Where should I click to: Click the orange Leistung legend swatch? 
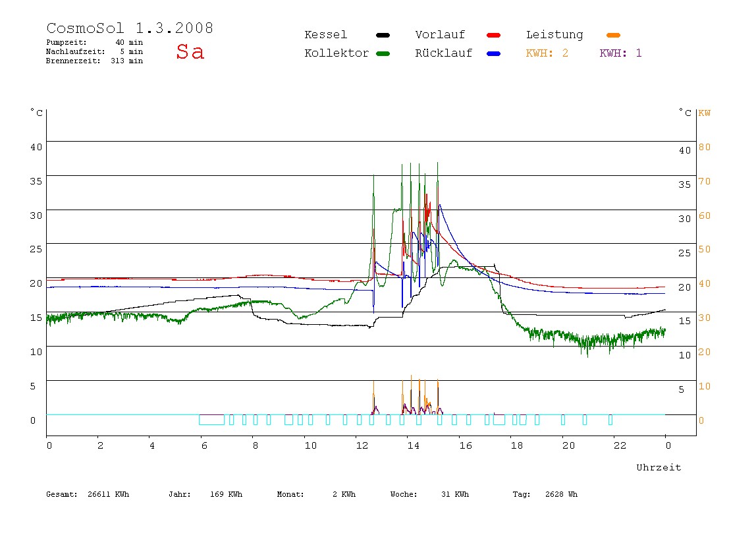click(x=613, y=35)
